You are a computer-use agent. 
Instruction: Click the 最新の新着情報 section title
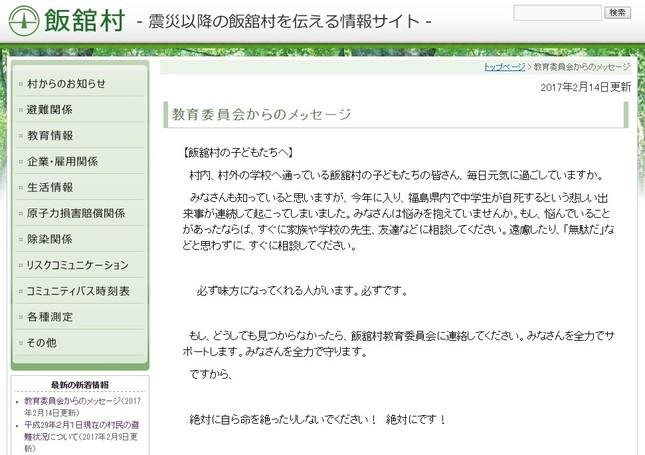pos(80,385)
